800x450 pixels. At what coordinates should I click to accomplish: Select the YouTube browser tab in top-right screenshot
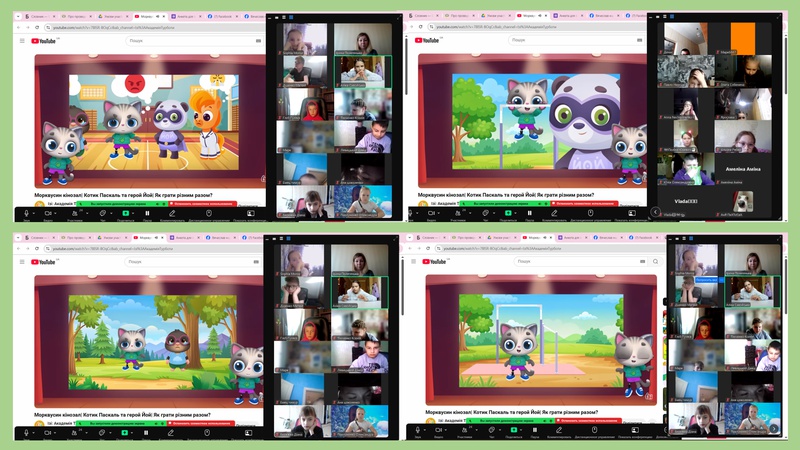533,16
